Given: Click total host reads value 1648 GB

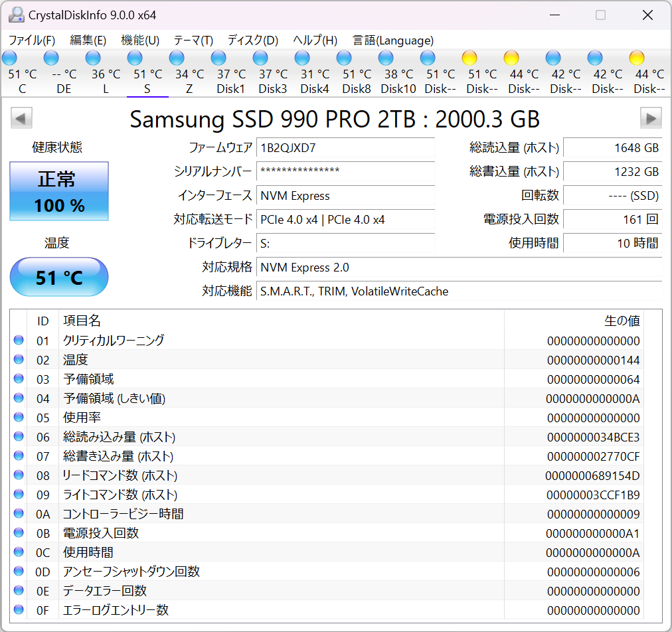Looking at the screenshot, I should (612, 148).
